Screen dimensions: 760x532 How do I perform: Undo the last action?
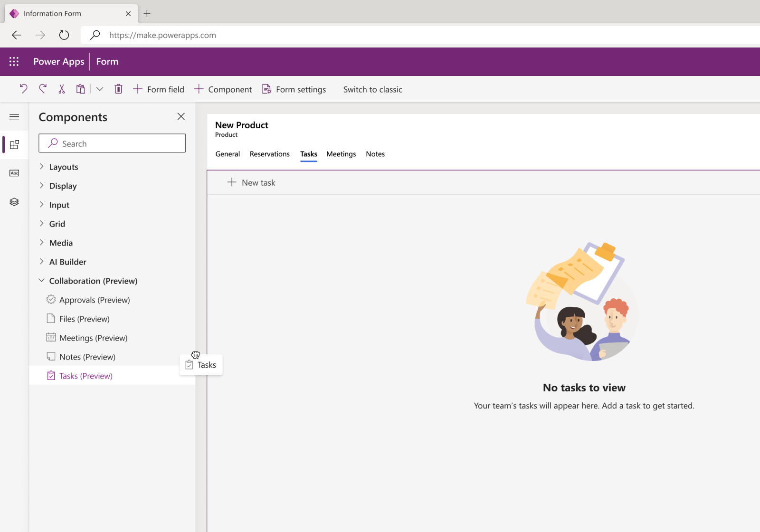[23, 89]
